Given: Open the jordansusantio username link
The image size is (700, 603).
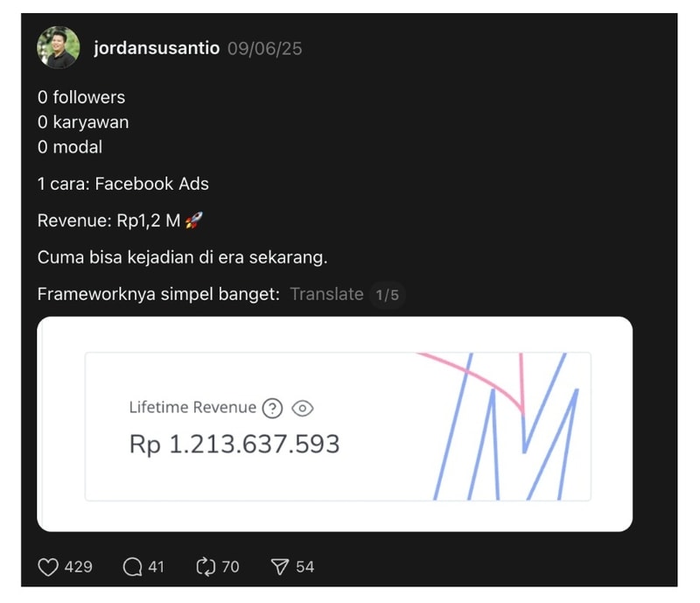Looking at the screenshot, I should pyautogui.click(x=157, y=49).
